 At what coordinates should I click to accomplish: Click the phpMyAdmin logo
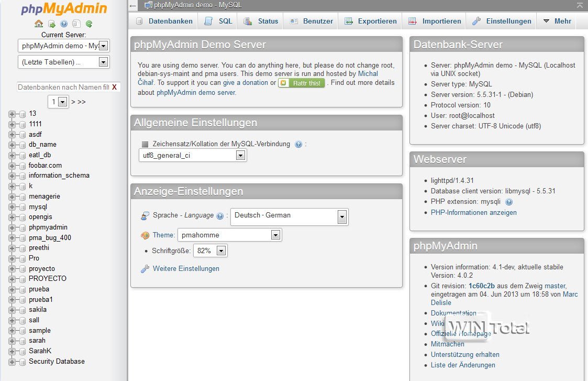pos(64,8)
